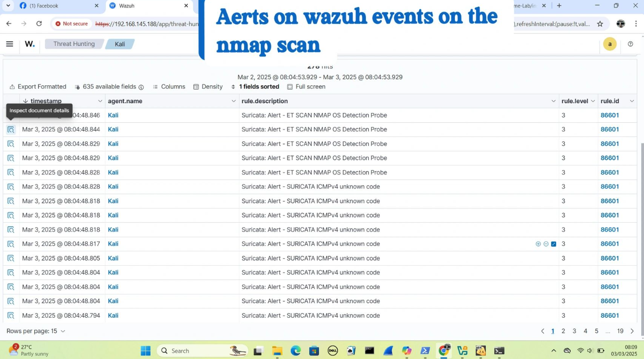Go to results page 2

(563, 331)
